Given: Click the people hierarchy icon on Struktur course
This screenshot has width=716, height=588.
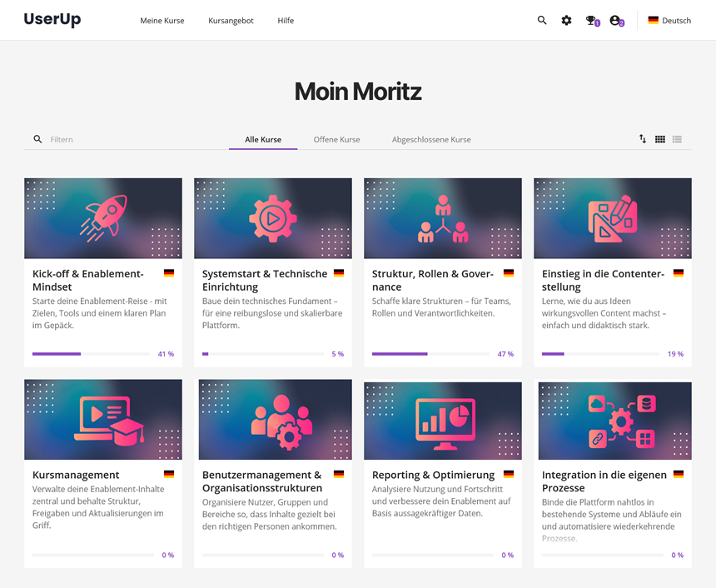Looking at the screenshot, I should point(443,219).
